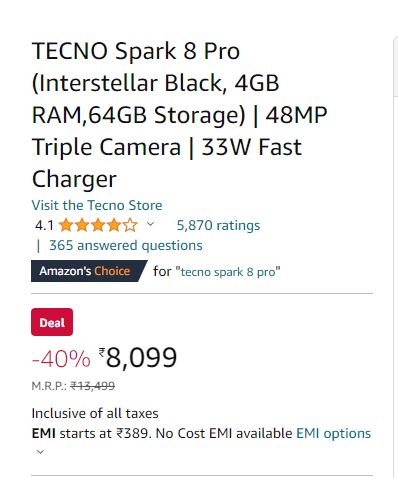Click the bold EMI label
Screen dimensions: 398x478
pos(44,434)
